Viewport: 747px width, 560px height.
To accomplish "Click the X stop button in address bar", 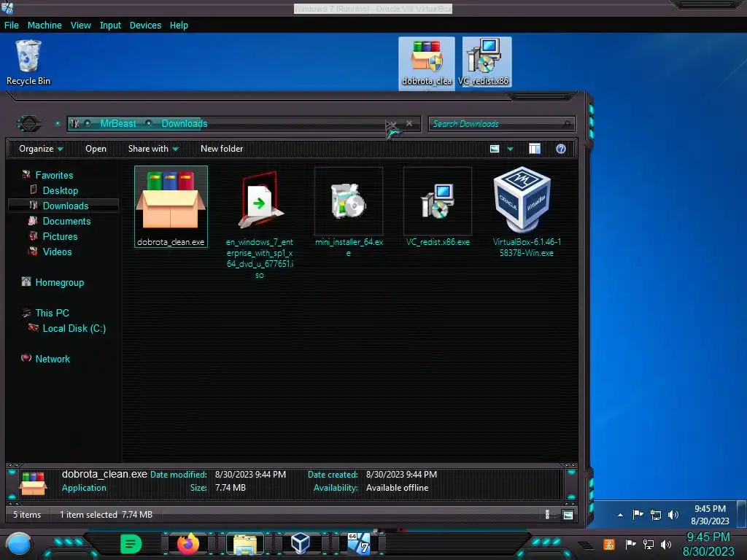I will [409, 123].
